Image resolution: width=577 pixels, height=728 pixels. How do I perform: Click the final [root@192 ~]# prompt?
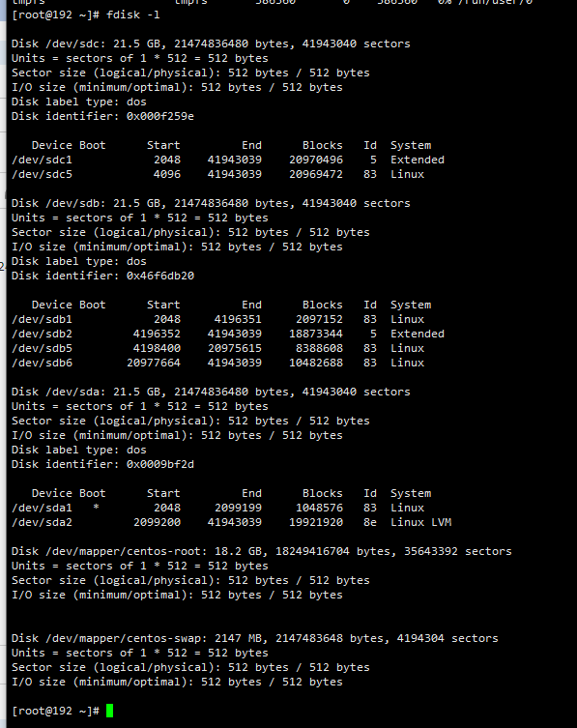[x=55, y=711]
